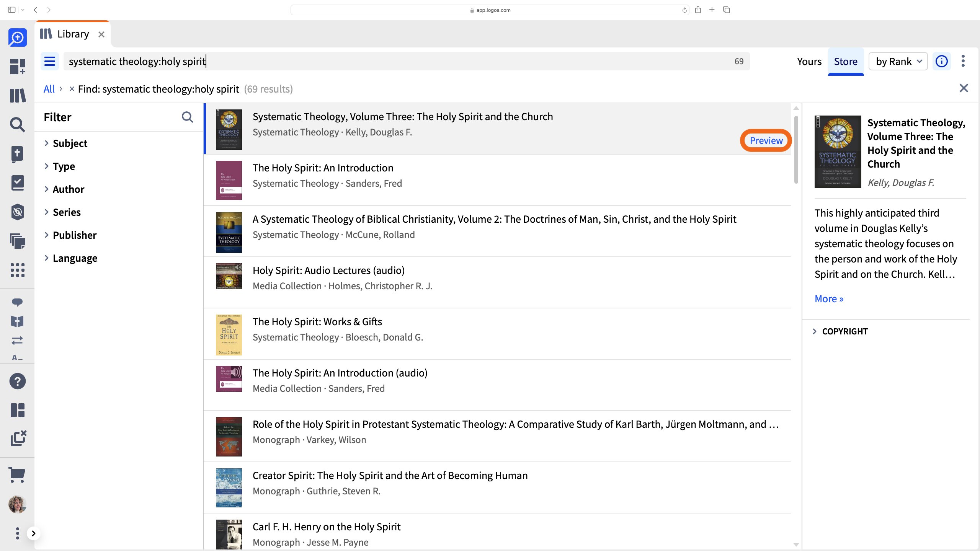Reload the page in Safari
Viewport: 980px width, 551px height.
pos(684,10)
